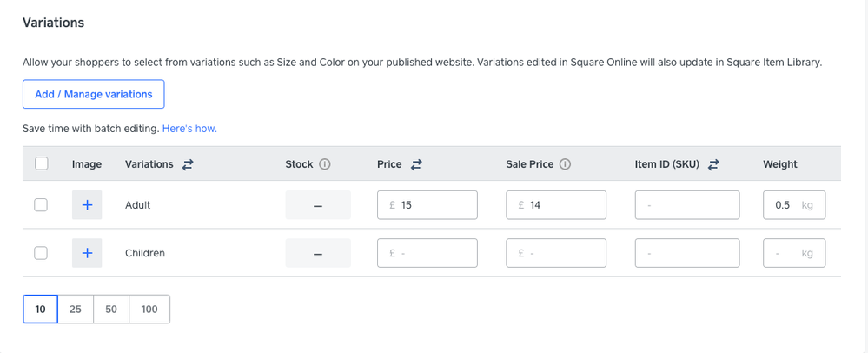Screen dimensions: 868x353
Task: Check the Children variation checkbox
Action: click(x=41, y=253)
